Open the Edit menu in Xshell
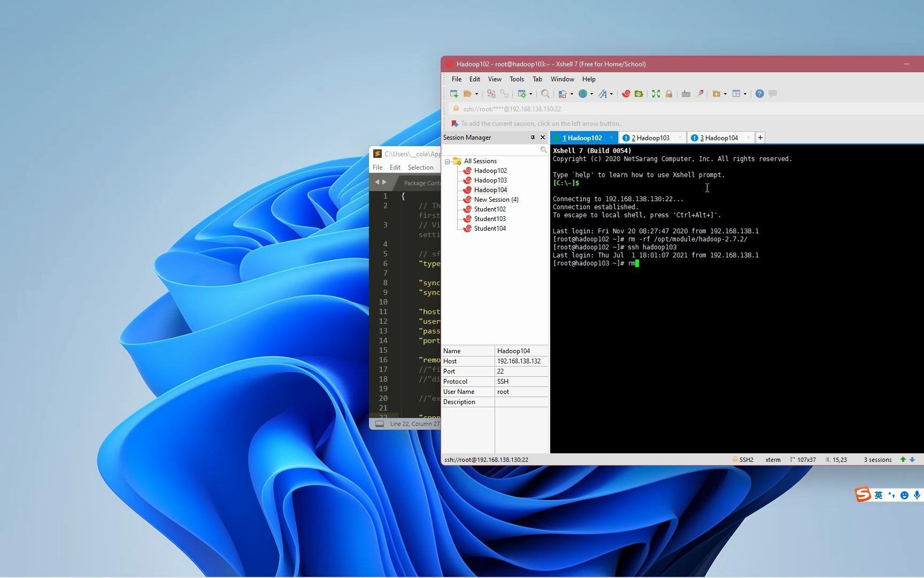 click(475, 79)
